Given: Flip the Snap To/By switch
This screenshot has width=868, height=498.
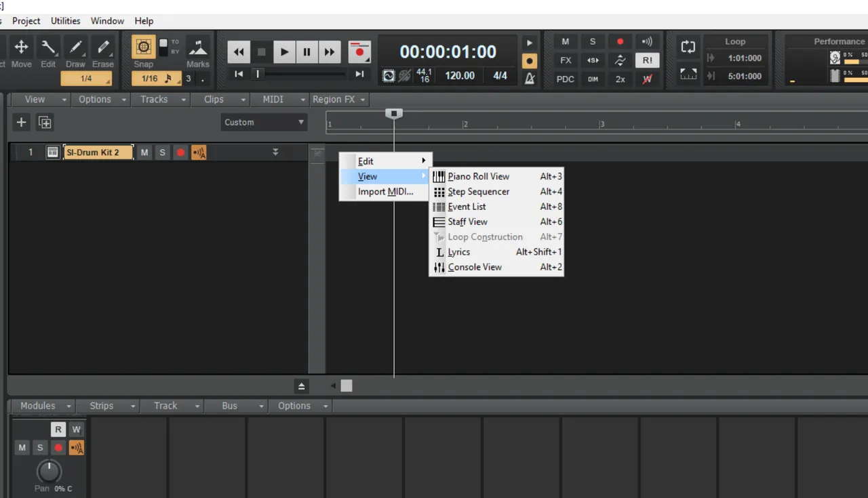Looking at the screenshot, I should [x=163, y=47].
